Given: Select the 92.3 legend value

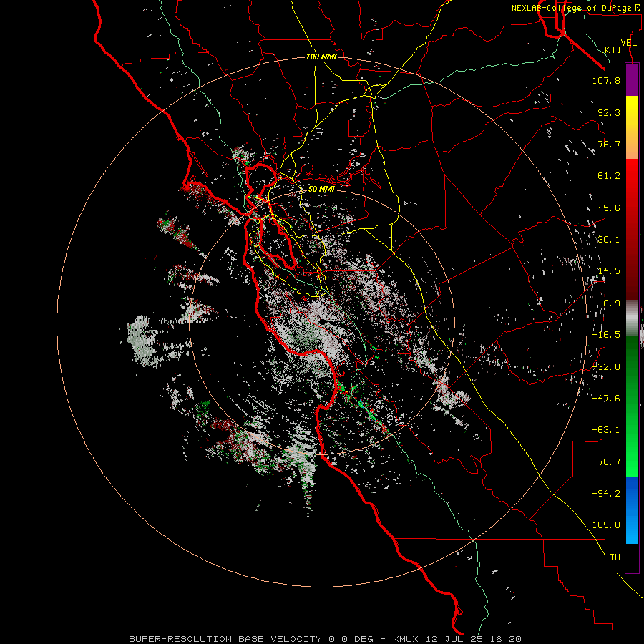Looking at the screenshot, I should point(609,112).
